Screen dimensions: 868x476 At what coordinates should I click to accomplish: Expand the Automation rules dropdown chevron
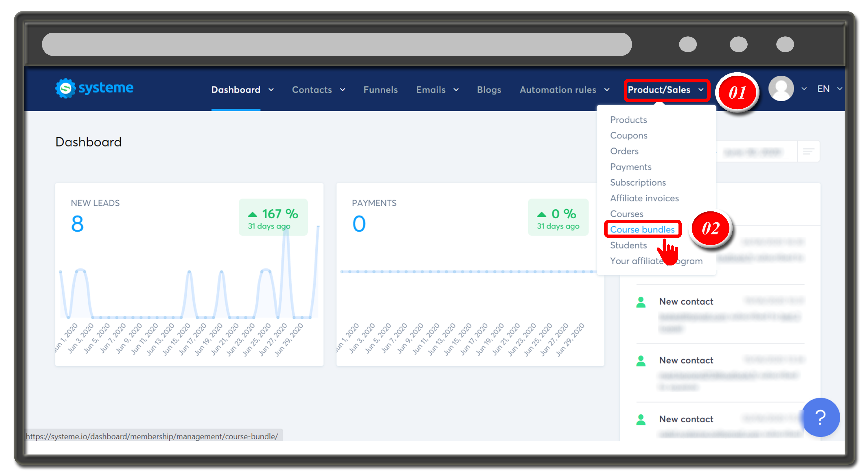(x=606, y=90)
